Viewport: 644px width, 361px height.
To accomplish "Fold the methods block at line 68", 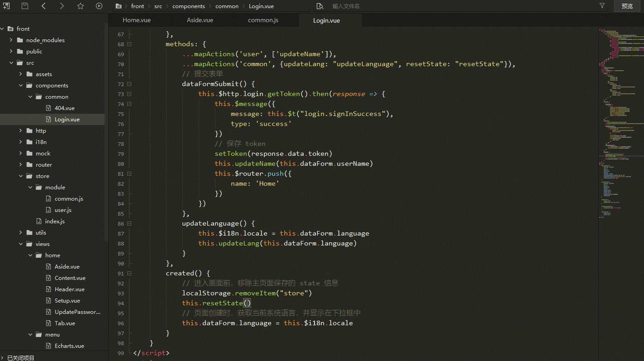I will (129, 44).
